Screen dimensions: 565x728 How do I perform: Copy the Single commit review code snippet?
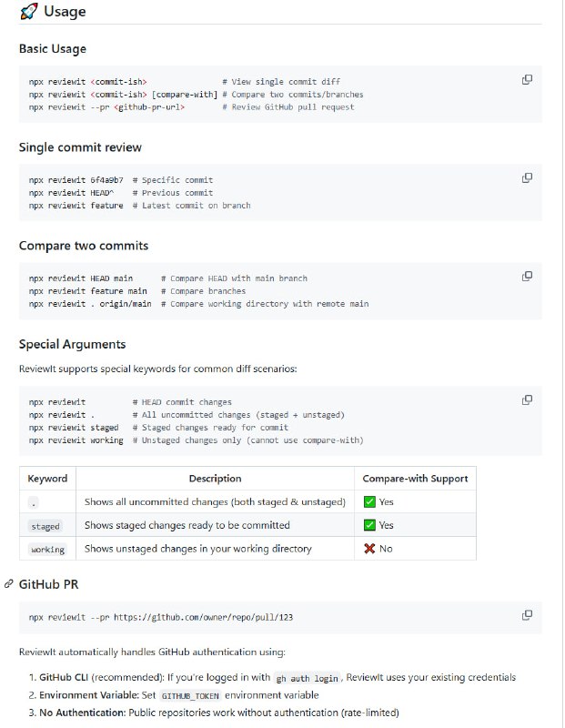pyautogui.click(x=527, y=178)
